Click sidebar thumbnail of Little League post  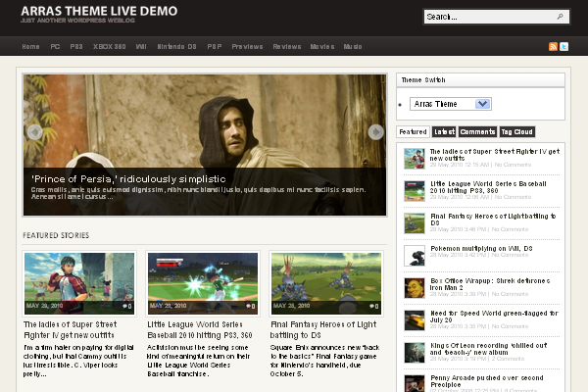point(415,190)
